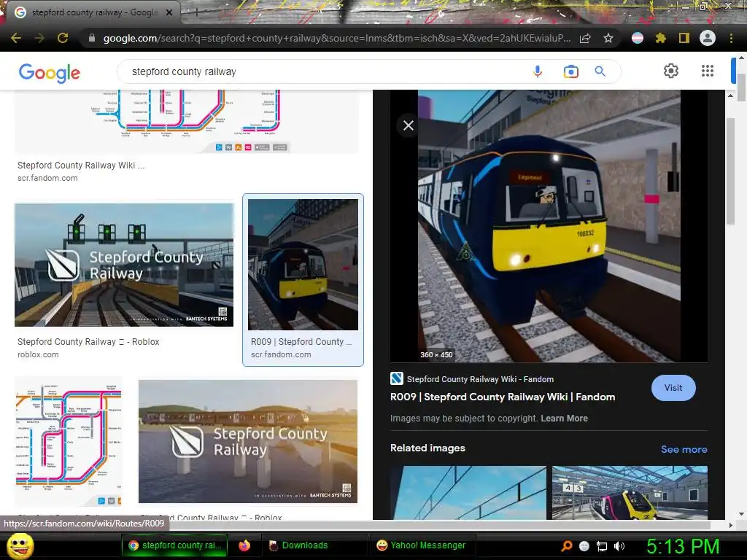
Task: Open the related image with yellow pink train
Action: coord(630,492)
